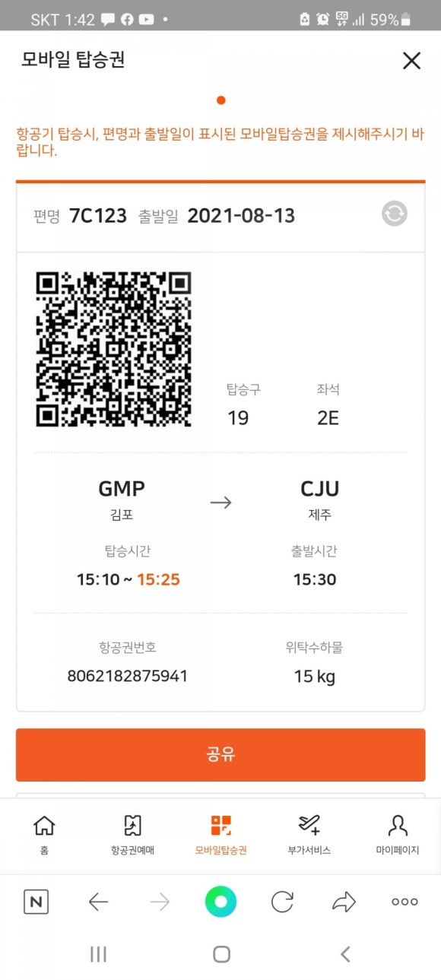
Task: Close the mobile boarding pass screen
Action: pos(411,61)
